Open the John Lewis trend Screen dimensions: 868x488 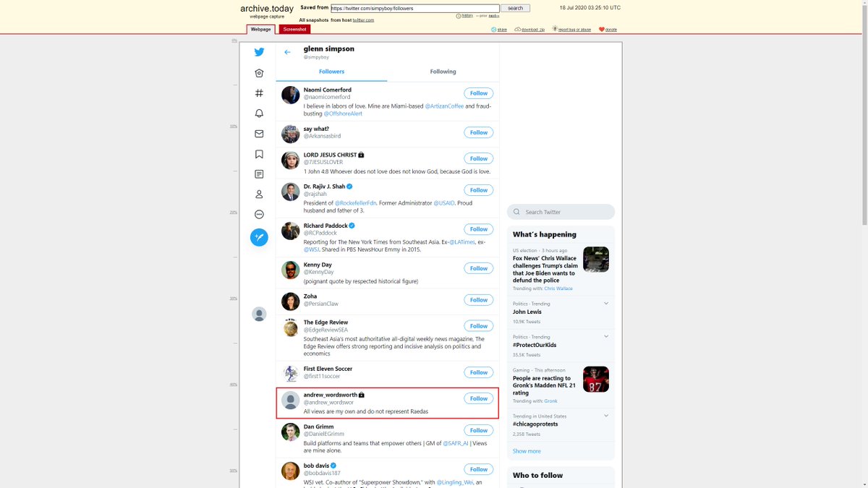click(x=527, y=312)
